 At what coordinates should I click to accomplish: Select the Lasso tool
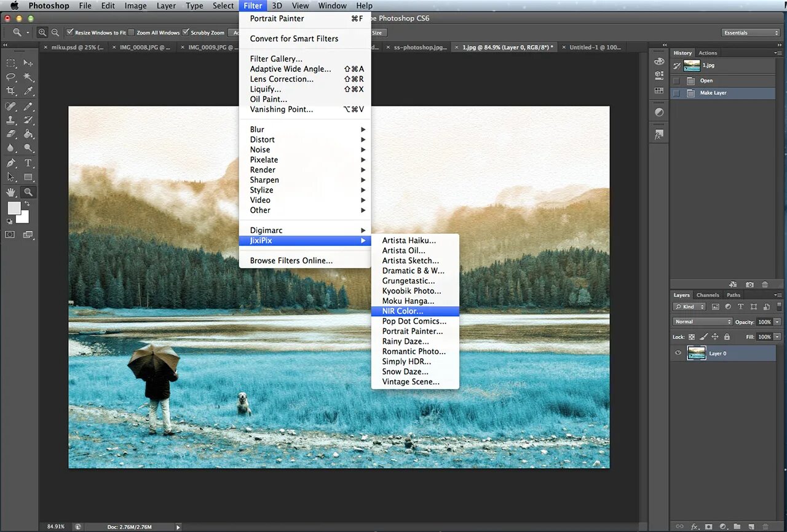point(11,77)
